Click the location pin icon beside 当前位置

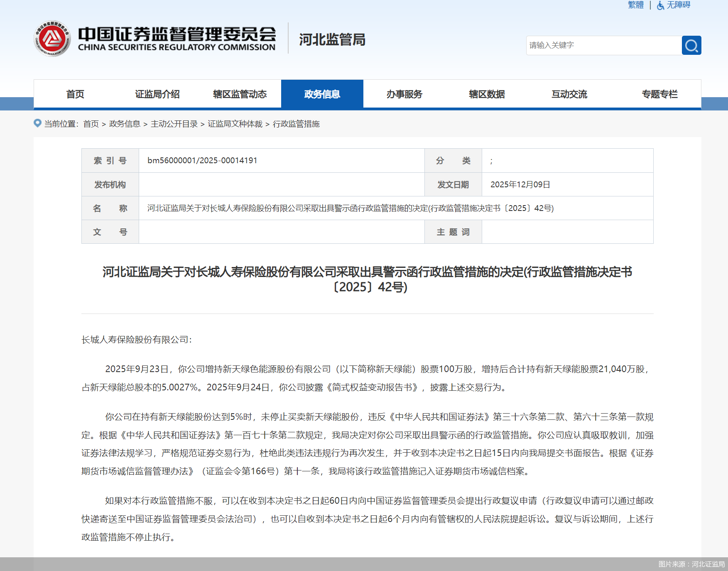[x=37, y=123]
